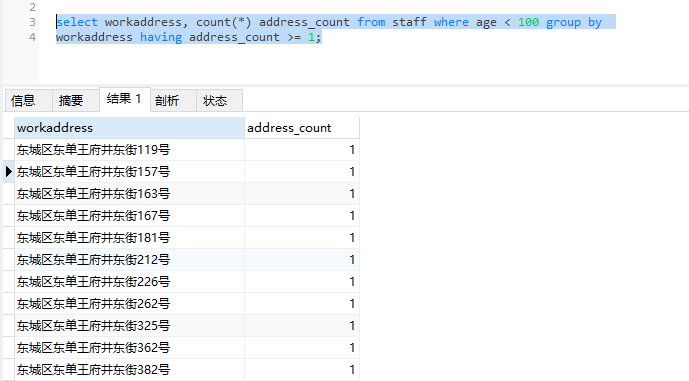Select cell 东城区东单王府井东街167号
The height and width of the screenshot is (381, 689).
129,216
